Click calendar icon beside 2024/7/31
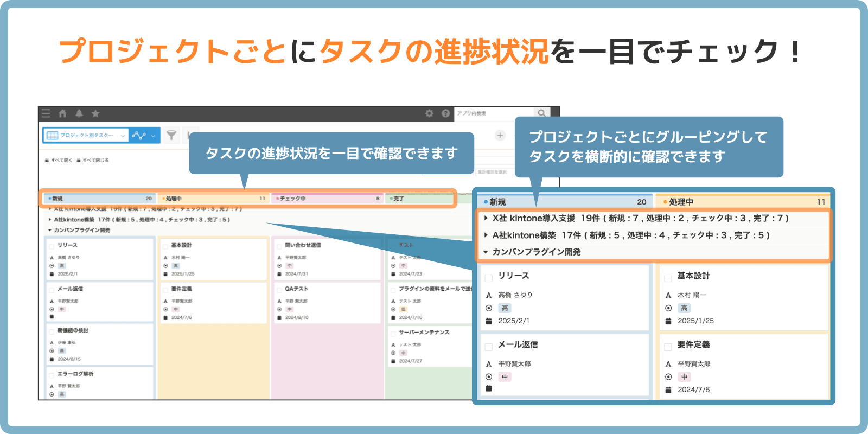868x434 pixels. 279,274
